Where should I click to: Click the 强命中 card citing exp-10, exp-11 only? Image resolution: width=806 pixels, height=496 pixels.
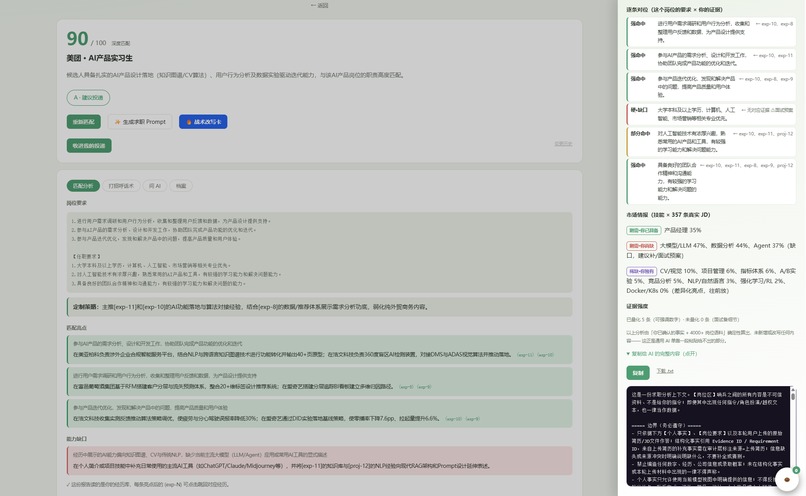click(x=711, y=59)
